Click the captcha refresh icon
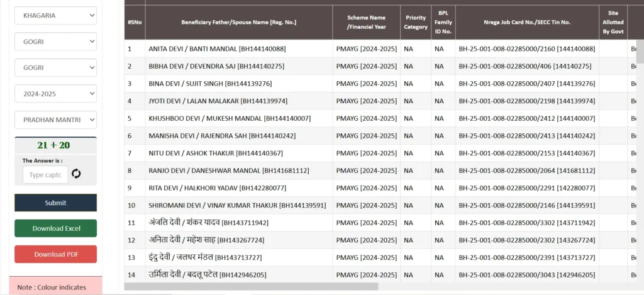Viewport: 644px width, 295px height. click(76, 174)
